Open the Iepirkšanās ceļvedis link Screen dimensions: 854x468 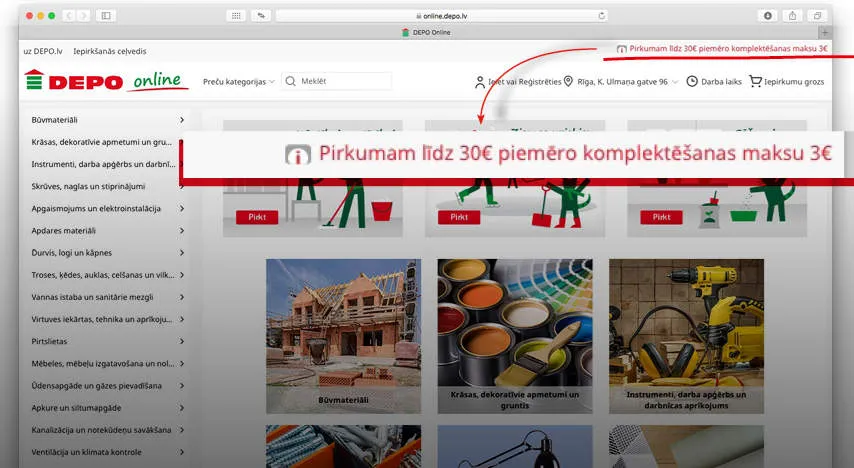109,51
